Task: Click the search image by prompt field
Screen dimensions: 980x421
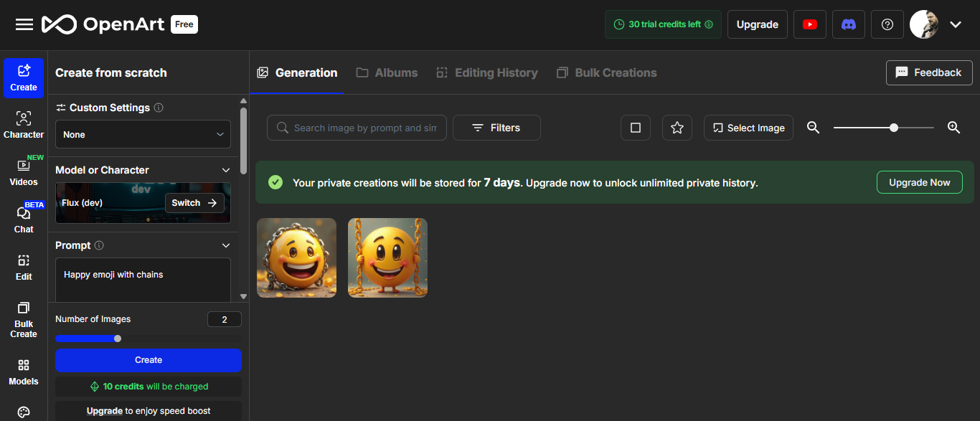Action: (x=357, y=128)
